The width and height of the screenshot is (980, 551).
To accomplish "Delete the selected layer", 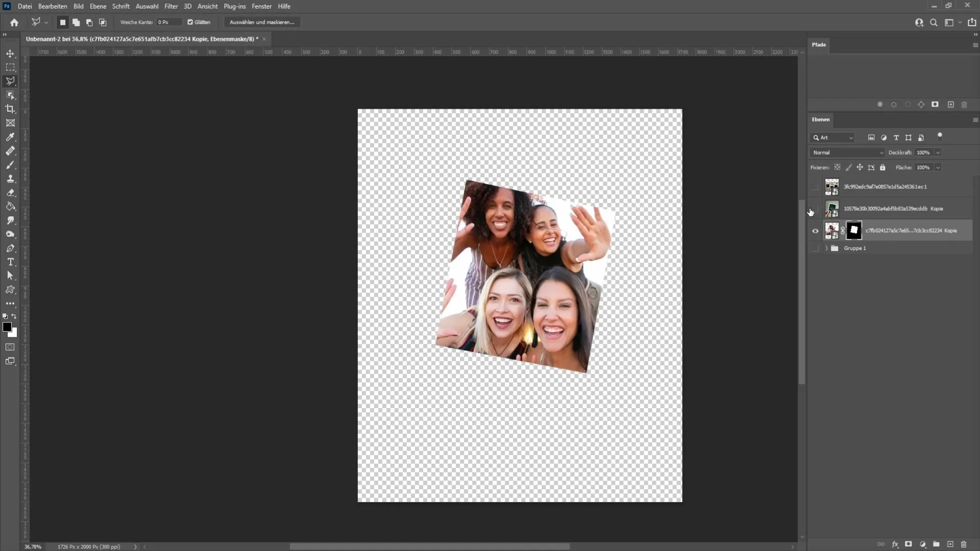I will point(964,544).
